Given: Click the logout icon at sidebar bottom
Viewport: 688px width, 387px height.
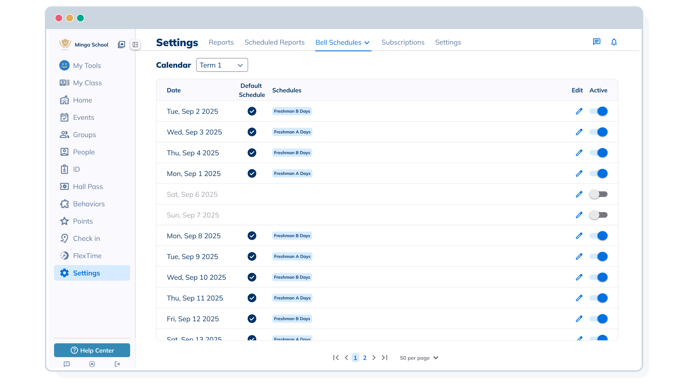Looking at the screenshot, I should click(117, 364).
